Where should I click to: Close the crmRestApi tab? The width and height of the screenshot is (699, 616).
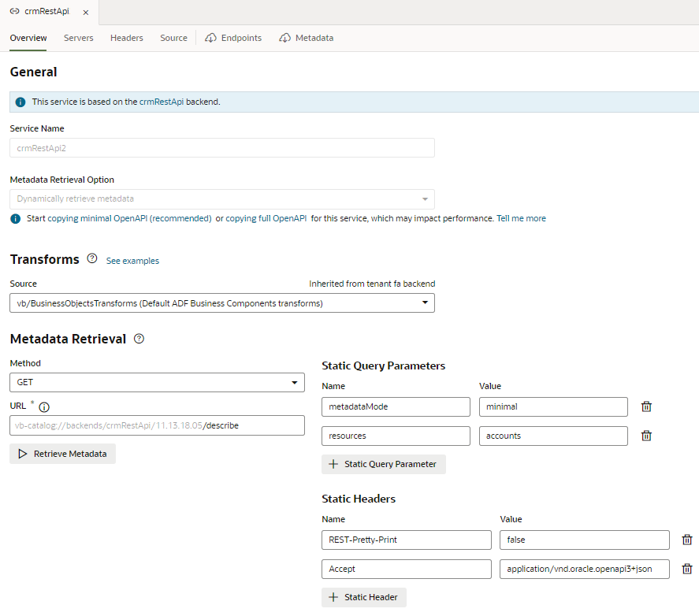tap(86, 13)
